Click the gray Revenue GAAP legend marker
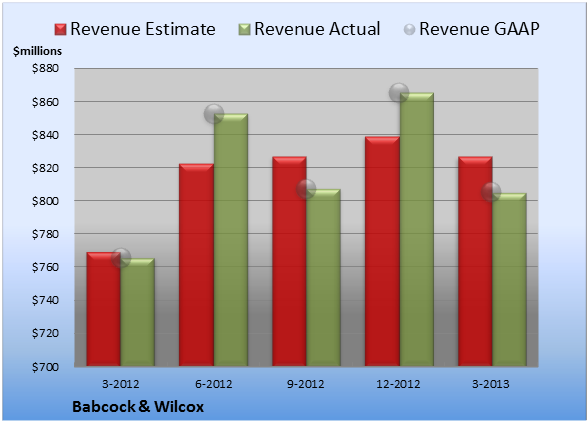 (410, 30)
